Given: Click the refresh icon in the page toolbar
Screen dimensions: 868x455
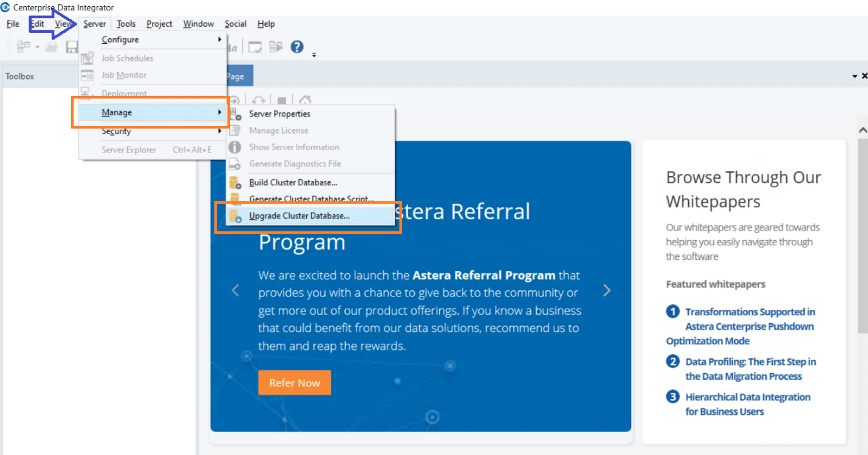Looking at the screenshot, I should [x=259, y=100].
